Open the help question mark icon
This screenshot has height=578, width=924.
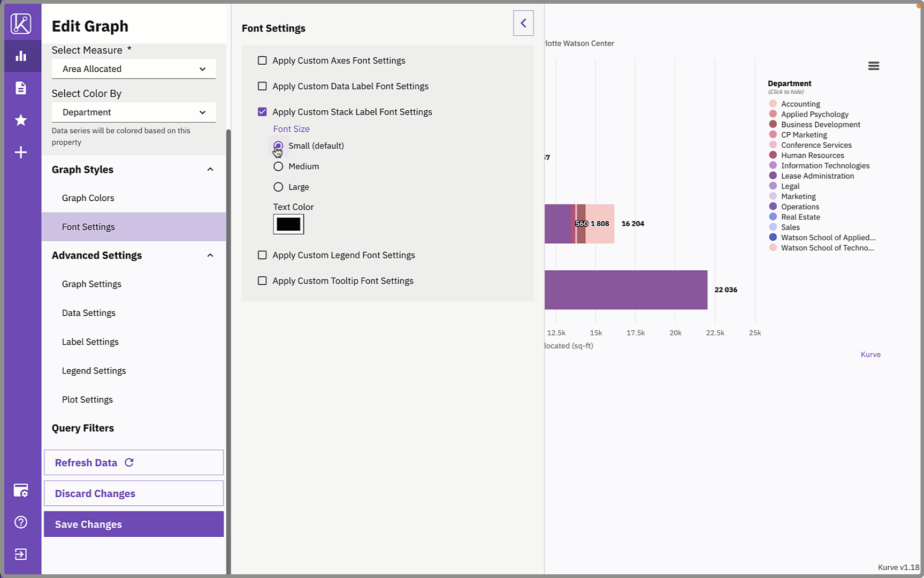coord(21,522)
